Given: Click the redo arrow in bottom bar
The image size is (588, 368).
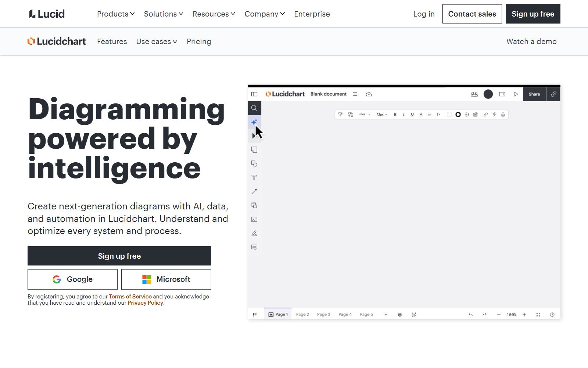Looking at the screenshot, I should coord(484,315).
